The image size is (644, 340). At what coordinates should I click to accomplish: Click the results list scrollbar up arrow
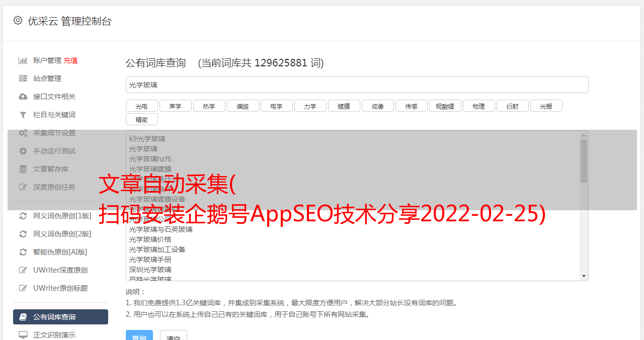coord(584,135)
